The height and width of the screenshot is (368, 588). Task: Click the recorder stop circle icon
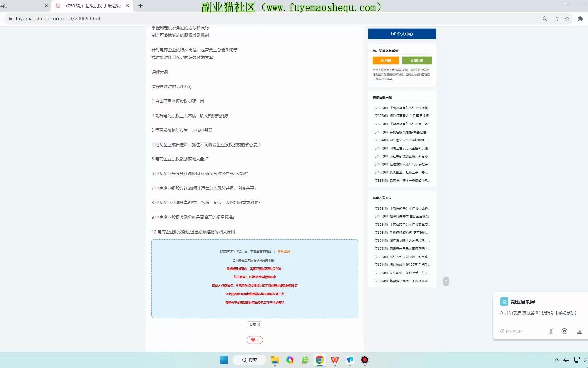tap(565, 331)
